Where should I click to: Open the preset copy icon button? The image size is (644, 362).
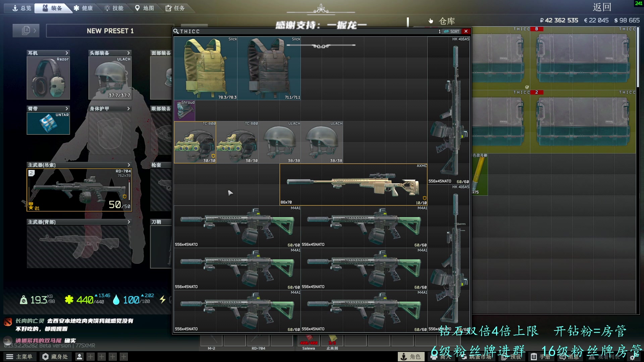26,31
